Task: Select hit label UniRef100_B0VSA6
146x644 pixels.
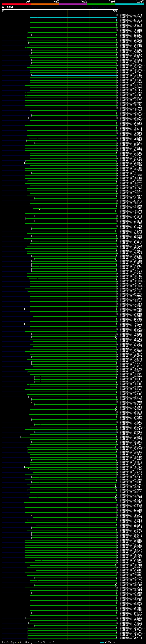Action: tap(131, 80)
